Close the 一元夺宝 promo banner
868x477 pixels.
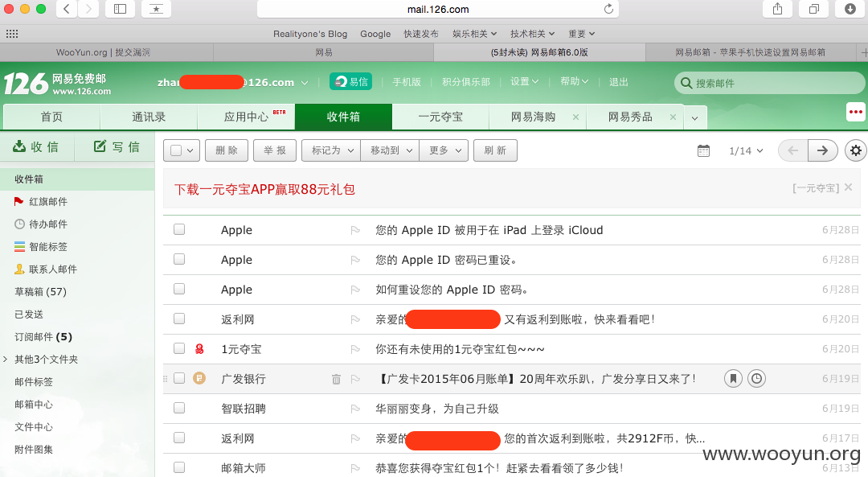click(x=848, y=187)
